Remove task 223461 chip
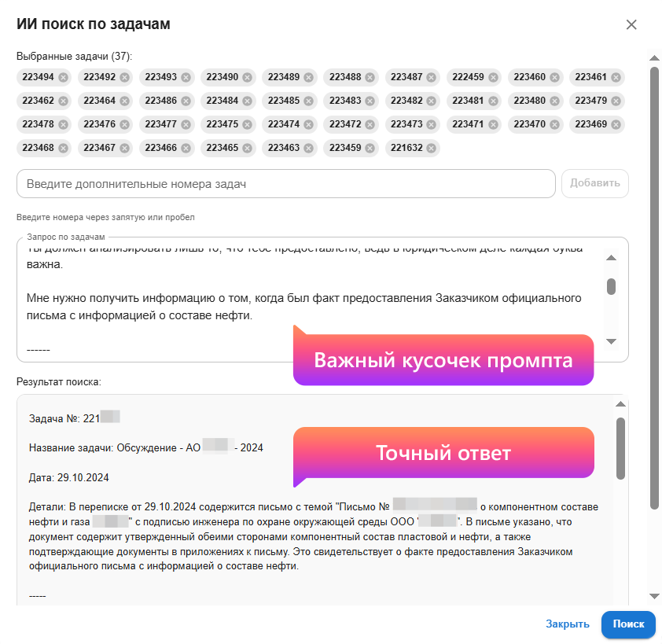662x644 pixels. (x=616, y=77)
